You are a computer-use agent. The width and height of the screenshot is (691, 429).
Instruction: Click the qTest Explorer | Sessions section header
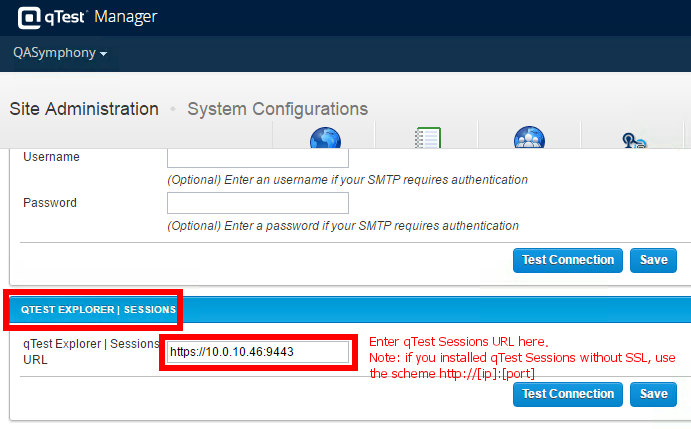point(98,310)
